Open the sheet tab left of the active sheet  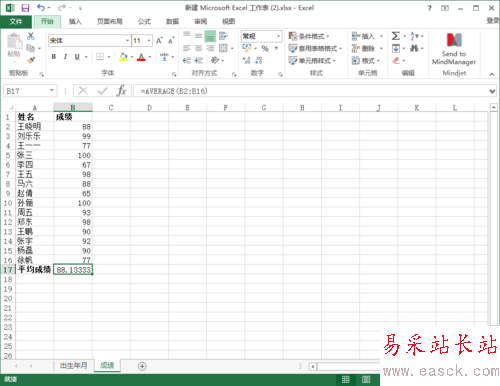74,366
